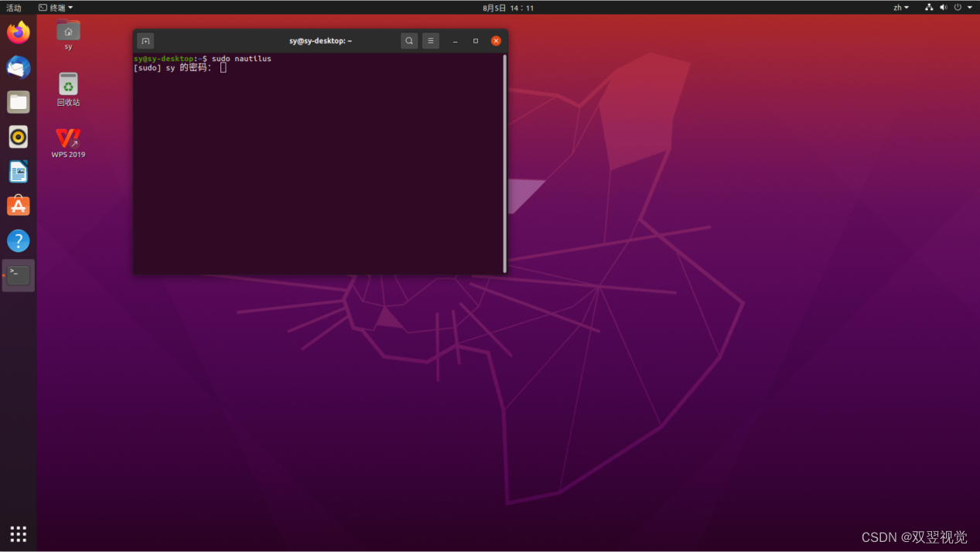This screenshot has height=552, width=980.
Task: Open Ubuntu Software center from the dock
Action: (x=18, y=206)
